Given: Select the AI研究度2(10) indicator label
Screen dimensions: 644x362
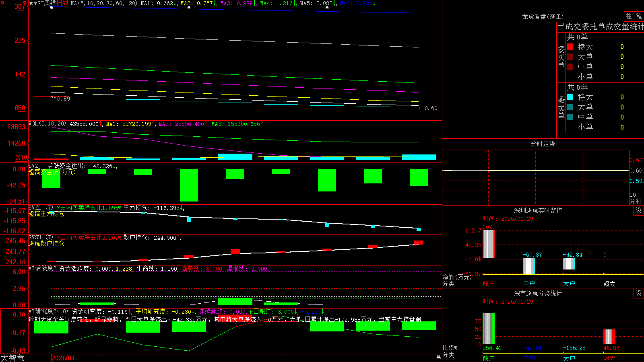Looking at the screenshot, I should [48, 311].
